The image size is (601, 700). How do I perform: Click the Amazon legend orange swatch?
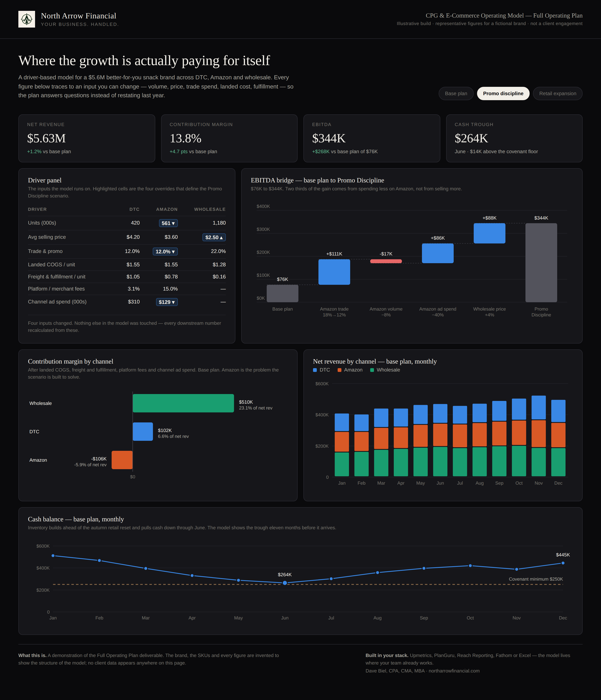340,370
